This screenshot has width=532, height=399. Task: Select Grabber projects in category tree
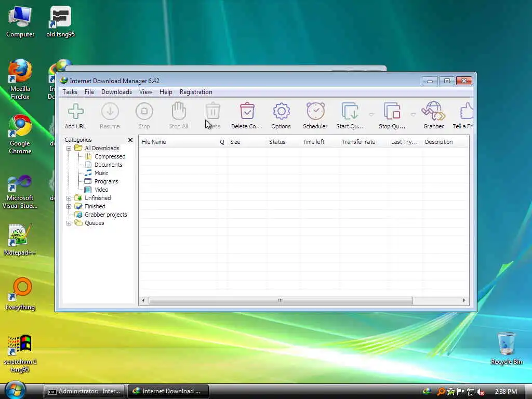[x=105, y=215]
